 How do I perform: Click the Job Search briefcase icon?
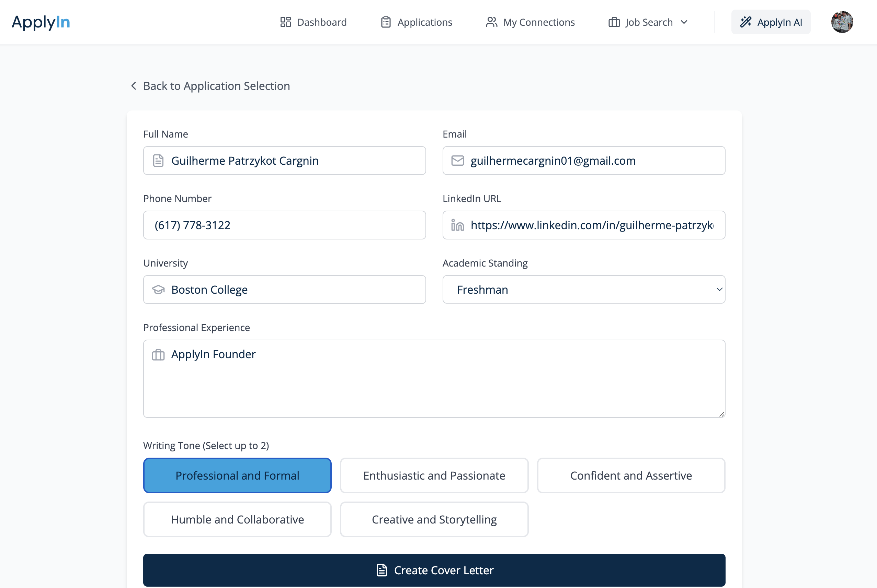pyautogui.click(x=614, y=22)
